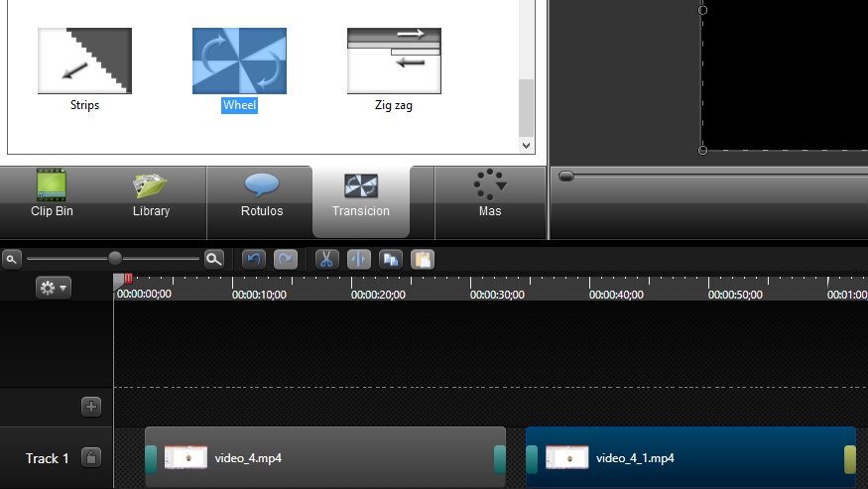Choose the Zig zag transition thumbnail
868x489 pixels.
click(x=394, y=61)
